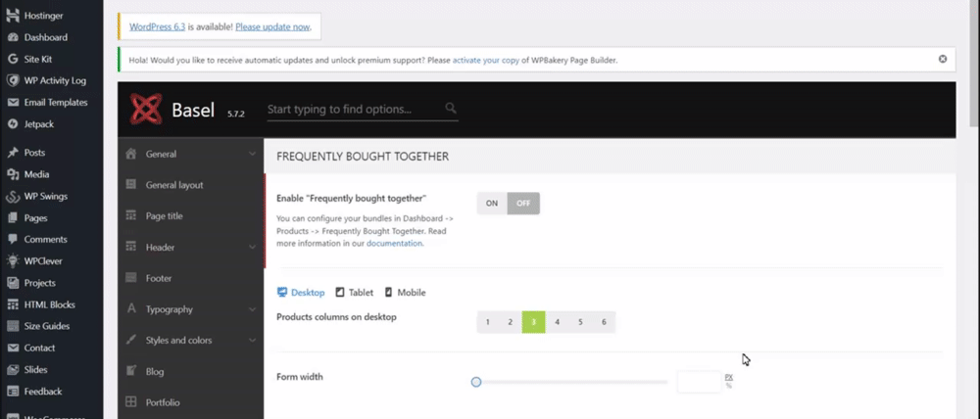980x419 pixels.
Task: Switch to the Desktop device tab
Action: point(301,293)
